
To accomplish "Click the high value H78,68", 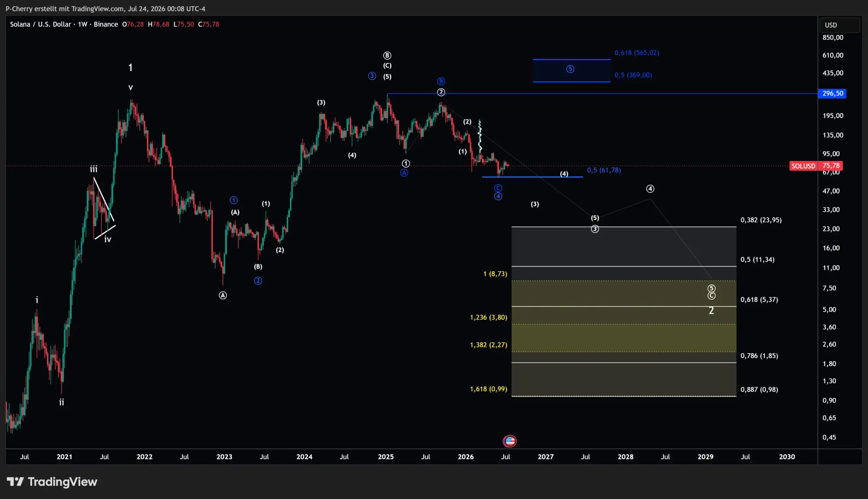I will click(x=159, y=24).
